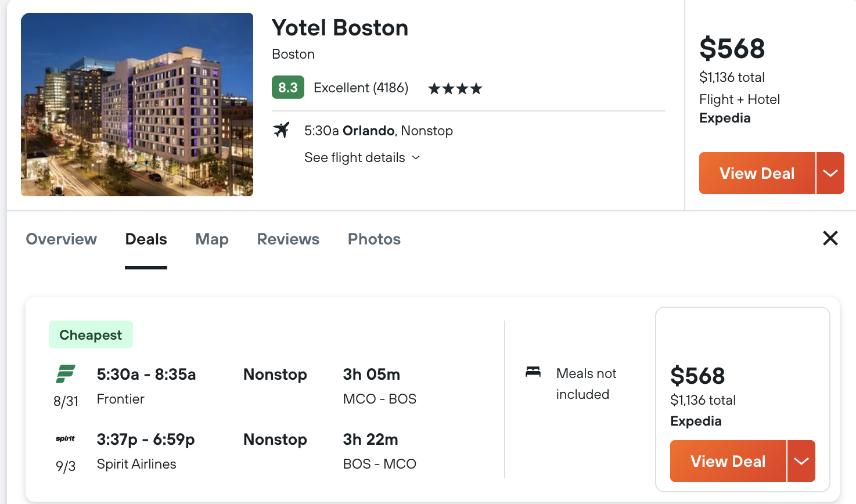This screenshot has width=856, height=504.
Task: Open the Photos tab
Action: coord(374,239)
